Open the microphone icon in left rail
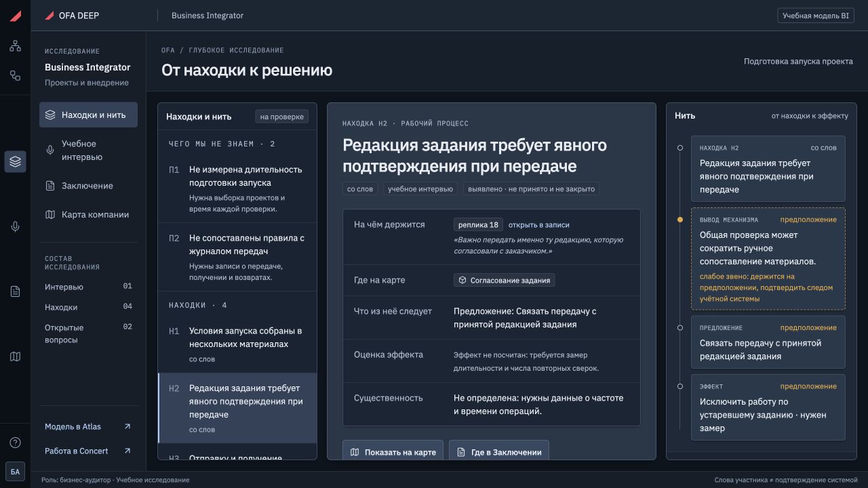 [15, 226]
